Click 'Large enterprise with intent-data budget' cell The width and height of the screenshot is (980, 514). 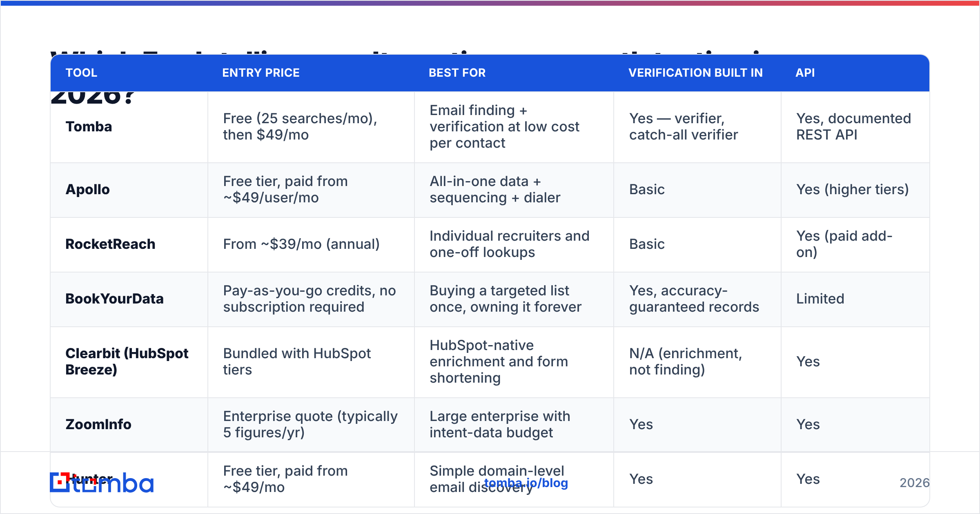click(514, 425)
